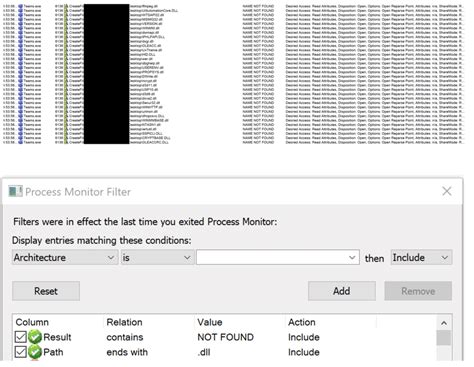474x367 pixels.
Task: Click the Value header in filter list
Action: pos(210,322)
